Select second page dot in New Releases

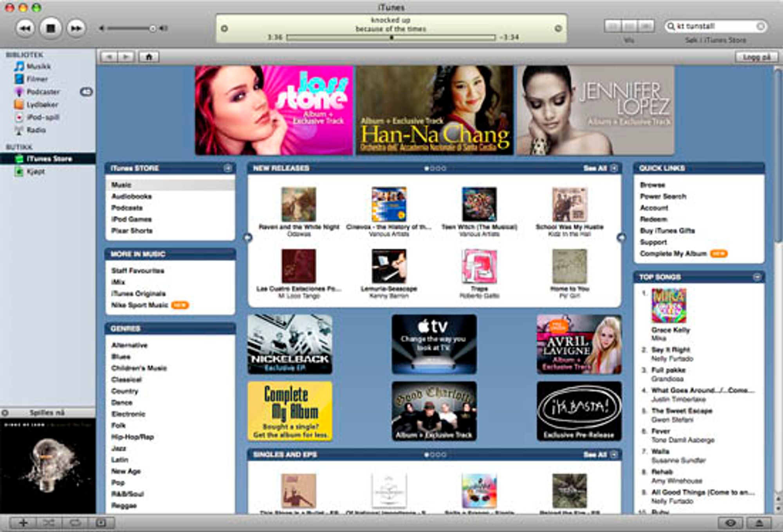432,169
